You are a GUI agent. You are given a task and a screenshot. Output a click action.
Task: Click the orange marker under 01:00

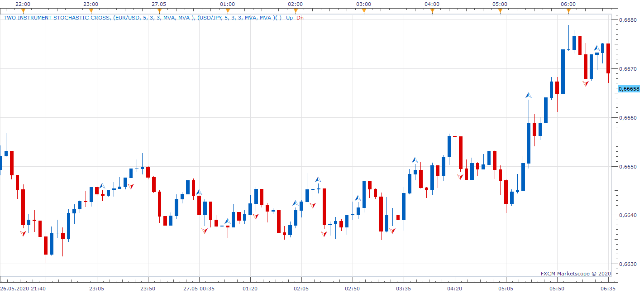[228, 11]
